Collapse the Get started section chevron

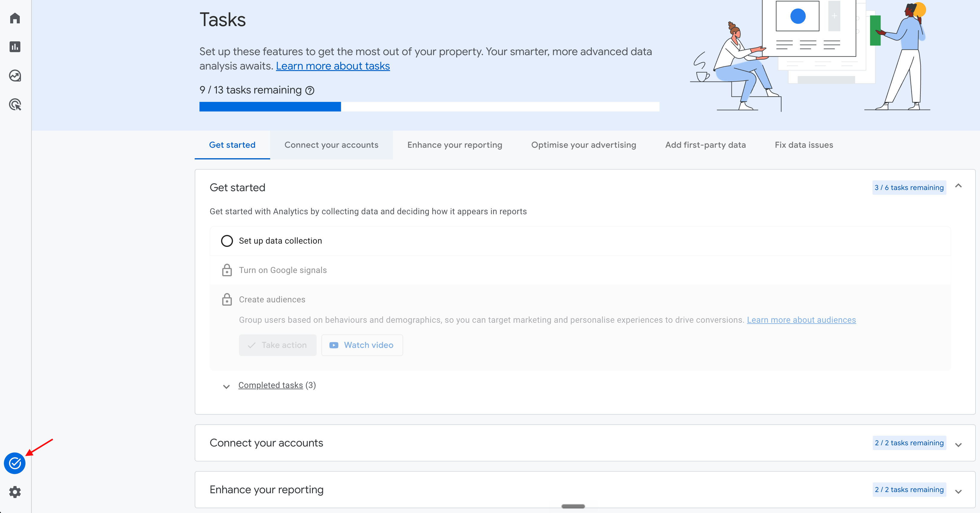click(x=958, y=186)
